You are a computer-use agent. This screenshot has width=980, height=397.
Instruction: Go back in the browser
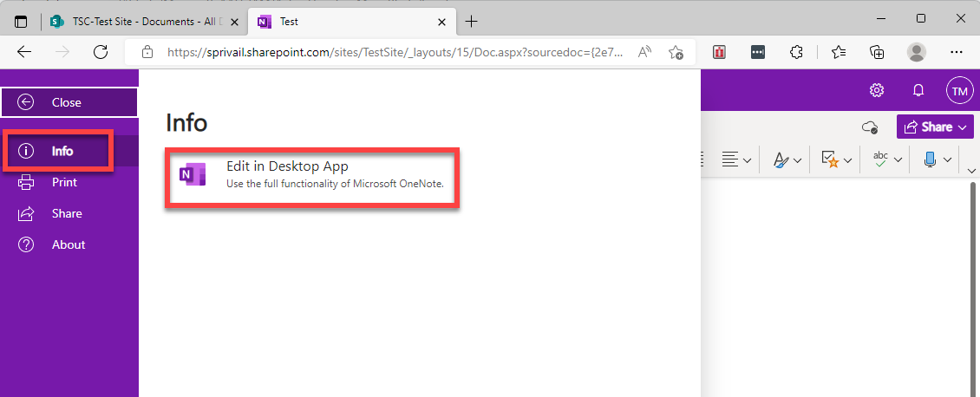[23, 52]
